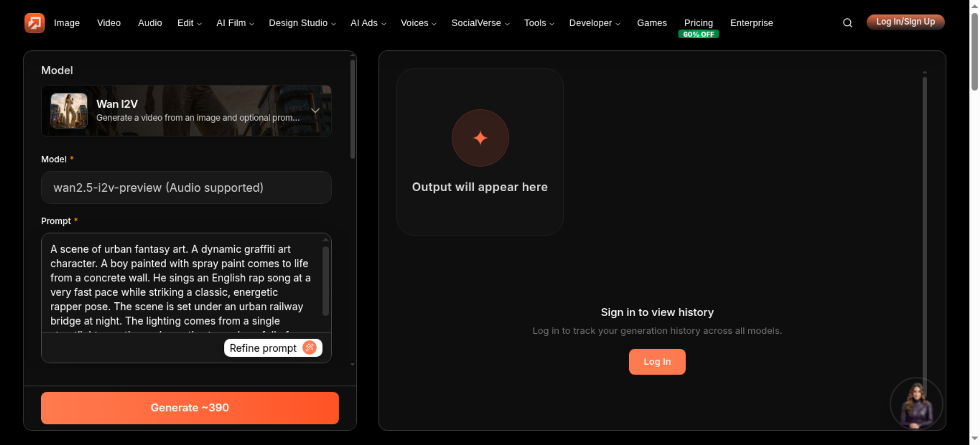Viewport: 980px width, 445px height.
Task: Switch to the Audio page
Action: [x=150, y=23]
